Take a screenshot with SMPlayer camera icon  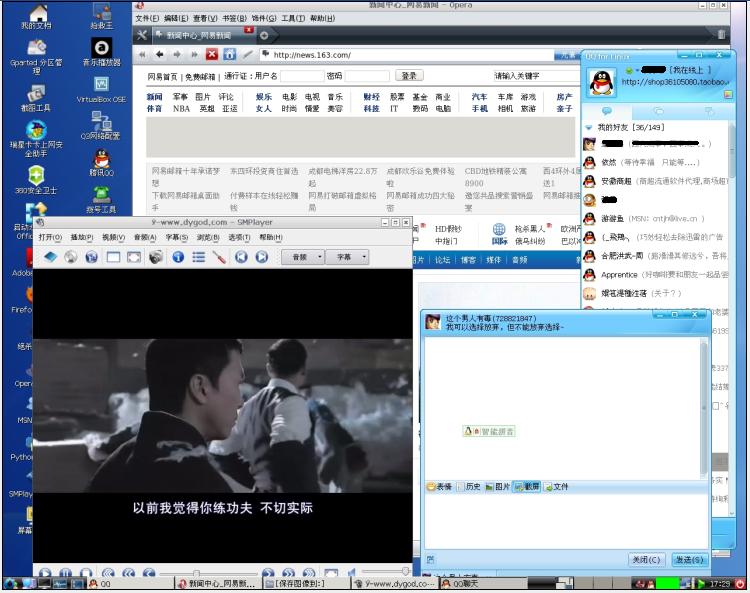[x=155, y=257]
